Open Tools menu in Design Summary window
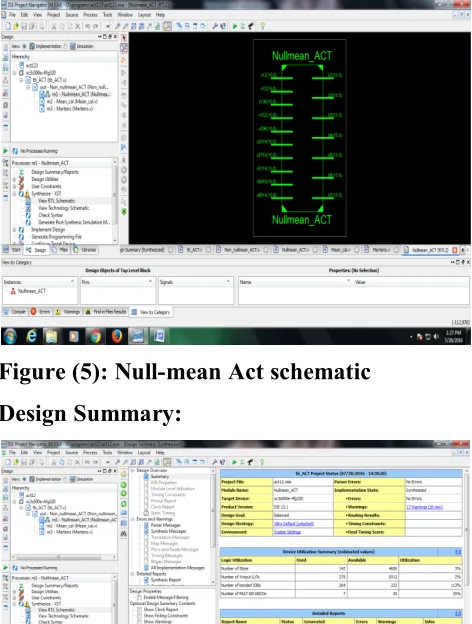This screenshot has width=472, height=624. coord(107,452)
